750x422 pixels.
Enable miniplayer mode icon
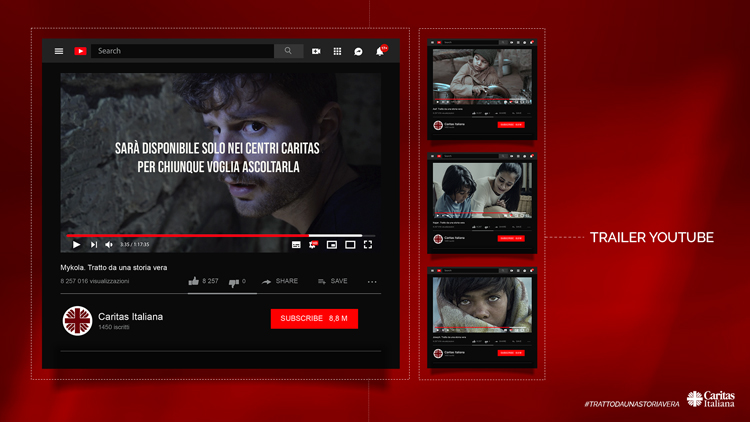click(331, 244)
